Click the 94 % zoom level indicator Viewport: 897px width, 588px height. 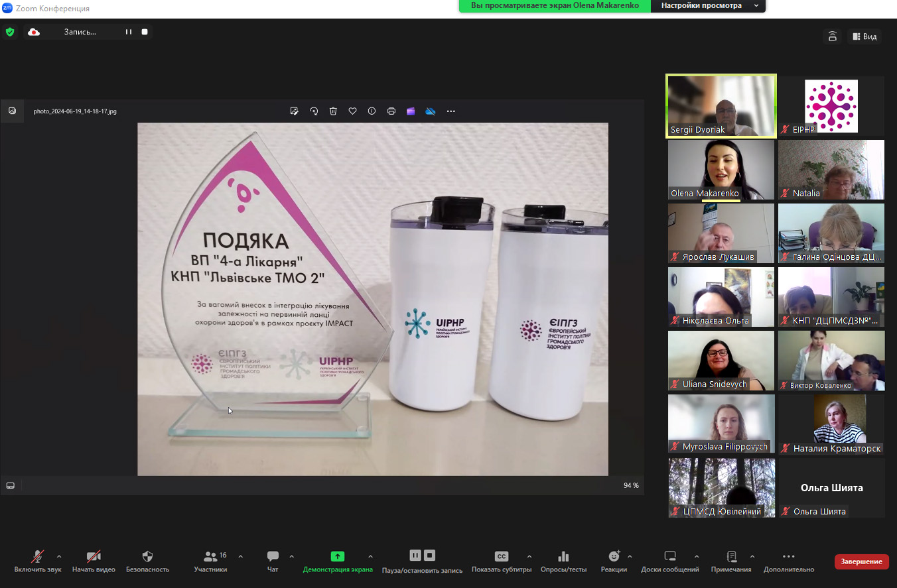pos(631,485)
